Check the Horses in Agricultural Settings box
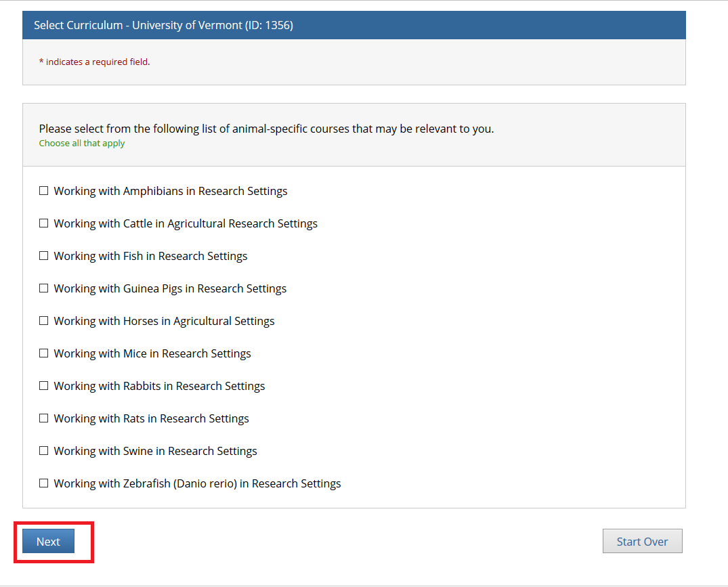728x587 pixels. pyautogui.click(x=44, y=321)
